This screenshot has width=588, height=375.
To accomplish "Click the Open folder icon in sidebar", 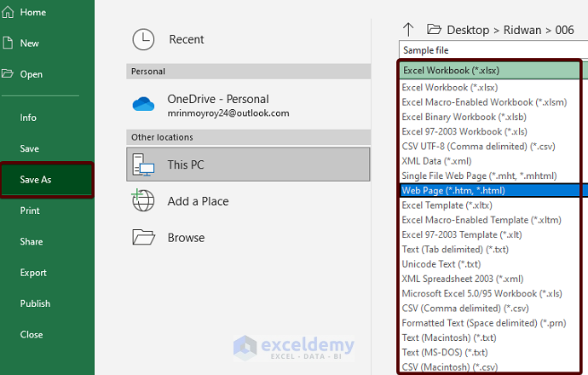I will click(8, 73).
